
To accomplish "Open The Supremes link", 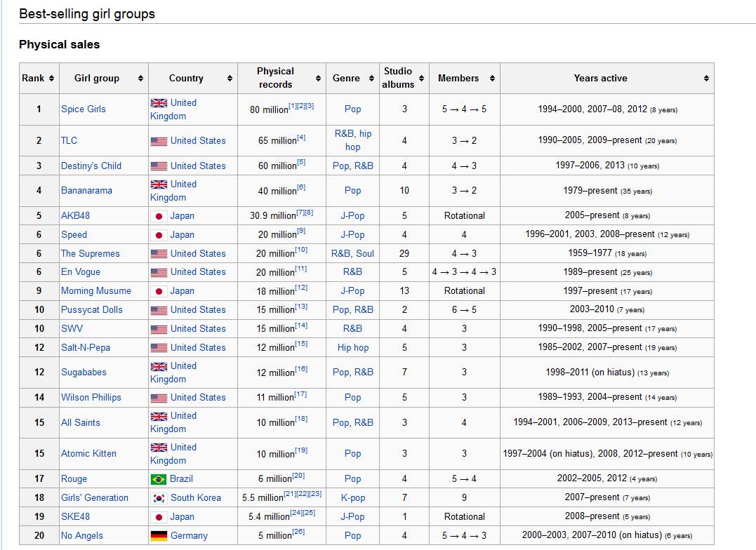I will (90, 253).
